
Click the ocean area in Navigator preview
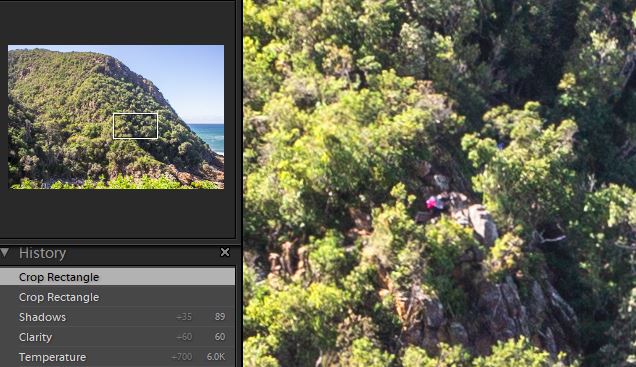click(x=208, y=137)
